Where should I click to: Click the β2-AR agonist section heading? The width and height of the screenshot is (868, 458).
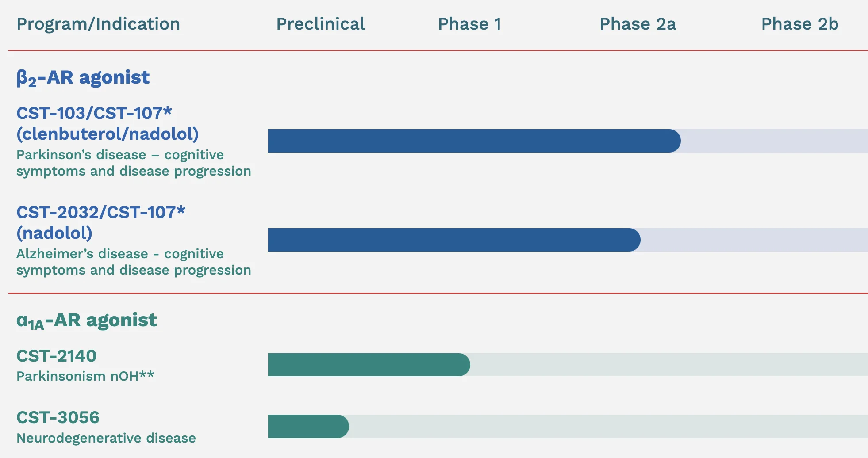pos(83,78)
